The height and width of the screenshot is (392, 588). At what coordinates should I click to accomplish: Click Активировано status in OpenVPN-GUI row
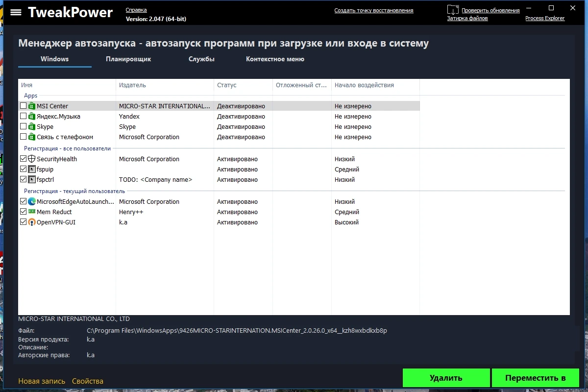tap(237, 222)
